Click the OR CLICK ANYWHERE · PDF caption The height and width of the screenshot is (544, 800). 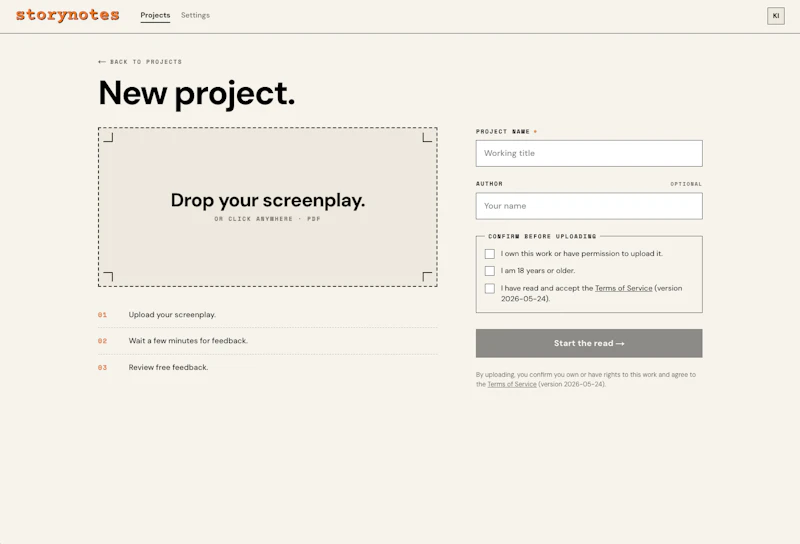pyautogui.click(x=267, y=219)
